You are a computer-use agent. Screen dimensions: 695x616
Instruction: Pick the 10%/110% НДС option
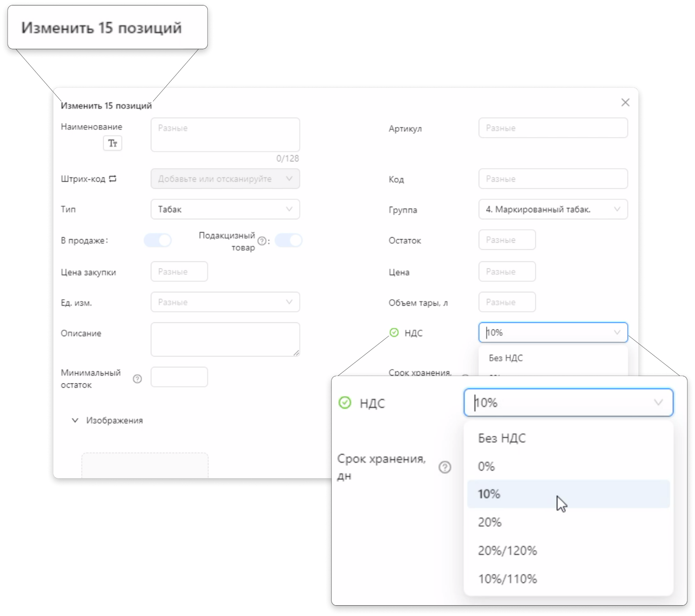[x=507, y=579]
